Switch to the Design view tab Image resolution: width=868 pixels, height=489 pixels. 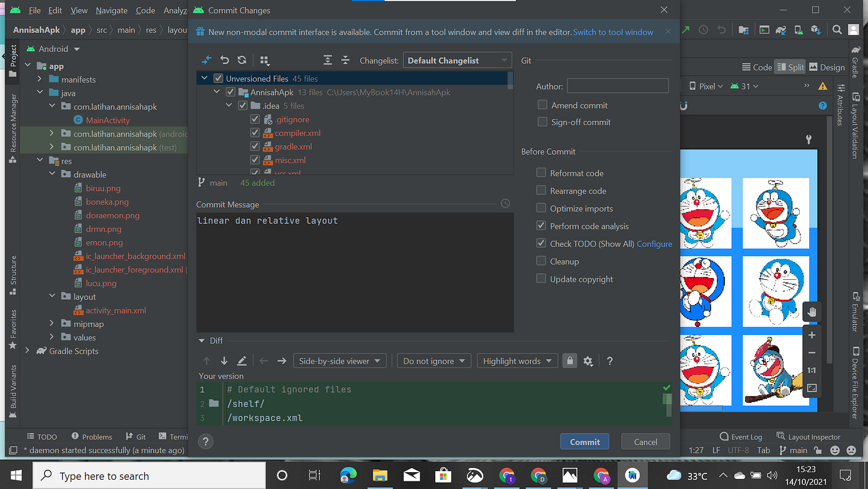826,67
